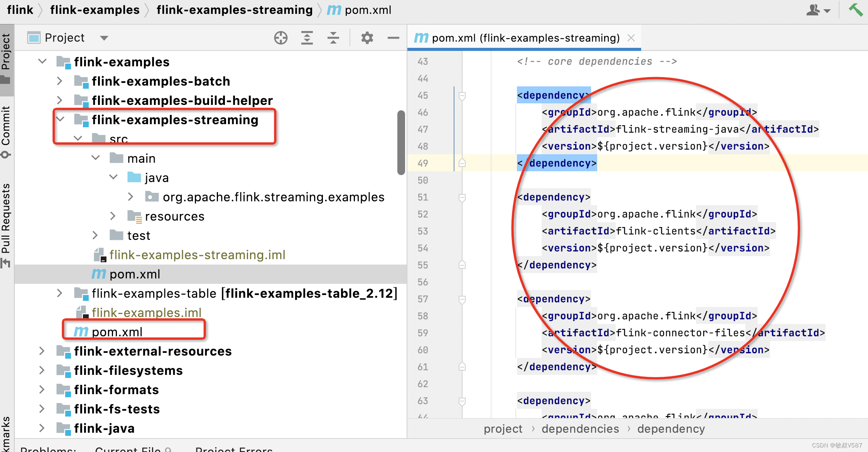This screenshot has width=868, height=452.
Task: Expand the resources folder
Action: (113, 216)
